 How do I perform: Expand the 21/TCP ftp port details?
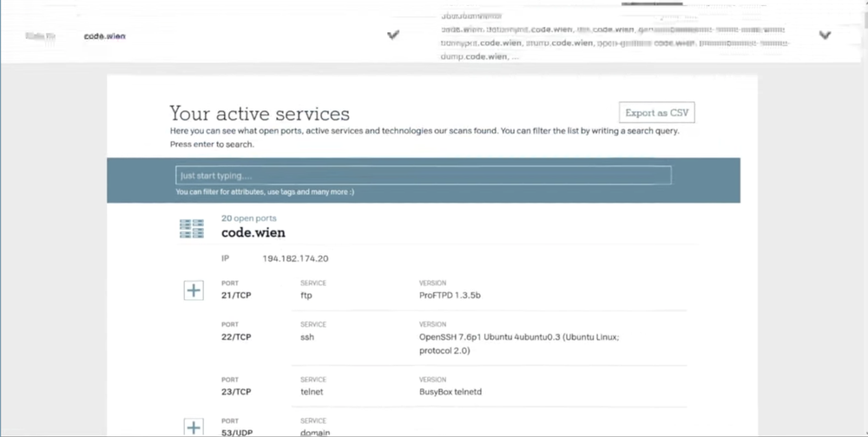pyautogui.click(x=194, y=290)
